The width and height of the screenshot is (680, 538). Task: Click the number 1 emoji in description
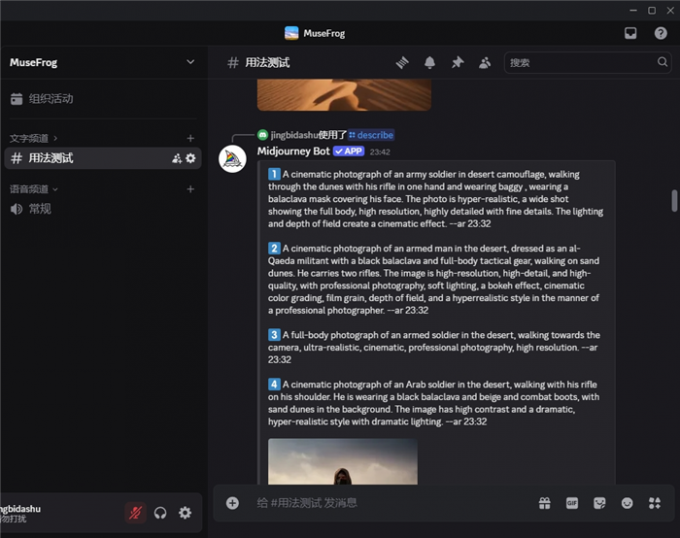click(x=274, y=174)
